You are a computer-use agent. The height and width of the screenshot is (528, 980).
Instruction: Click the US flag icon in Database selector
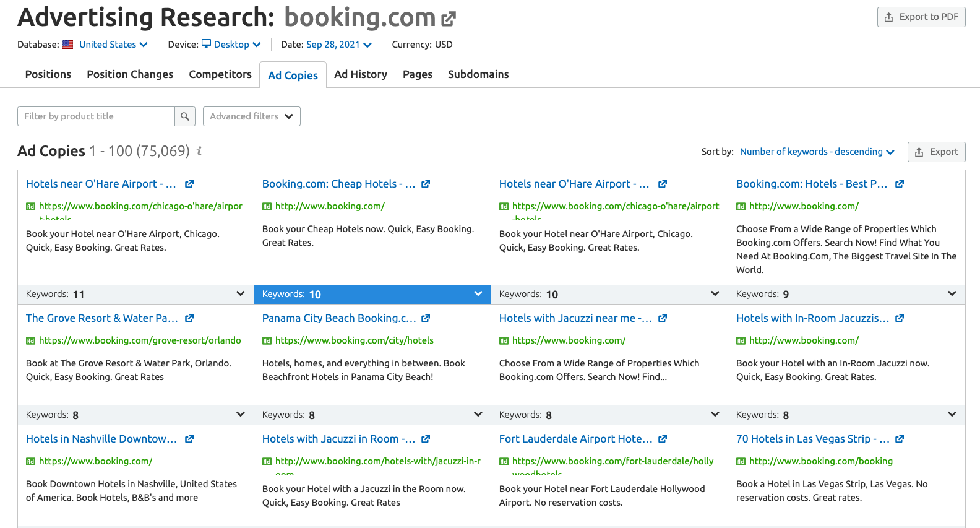[x=68, y=45]
